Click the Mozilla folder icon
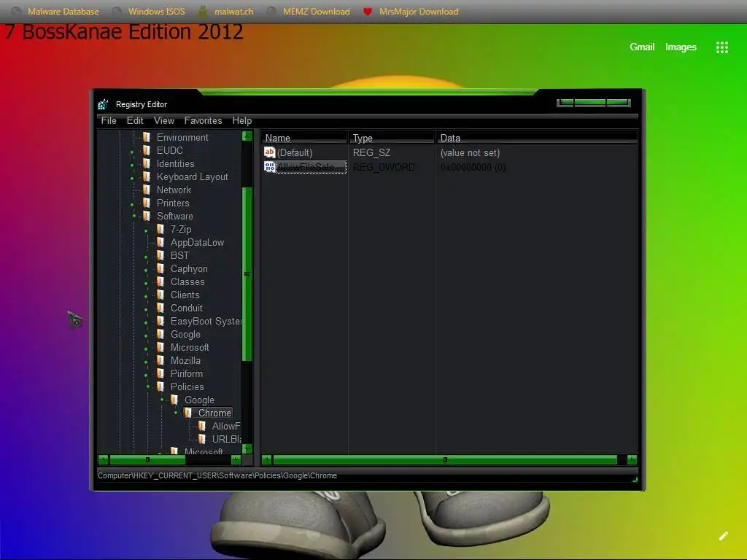The image size is (747, 560). [160, 360]
